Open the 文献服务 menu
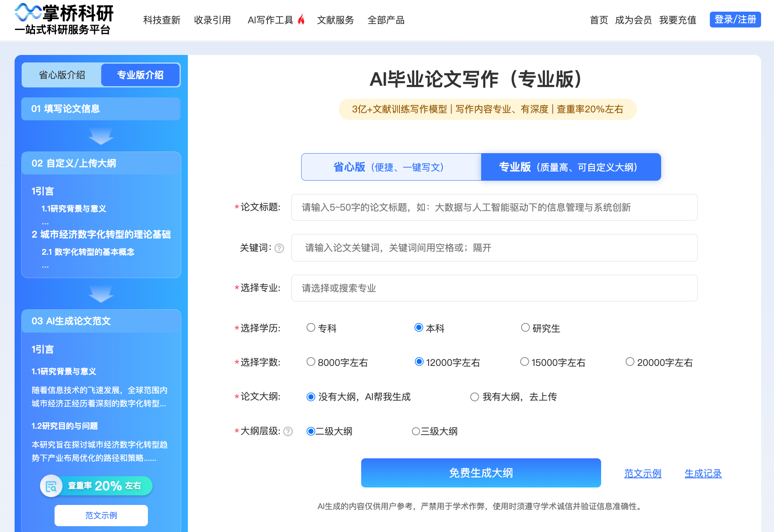Viewport: 774px width, 532px height. point(335,20)
